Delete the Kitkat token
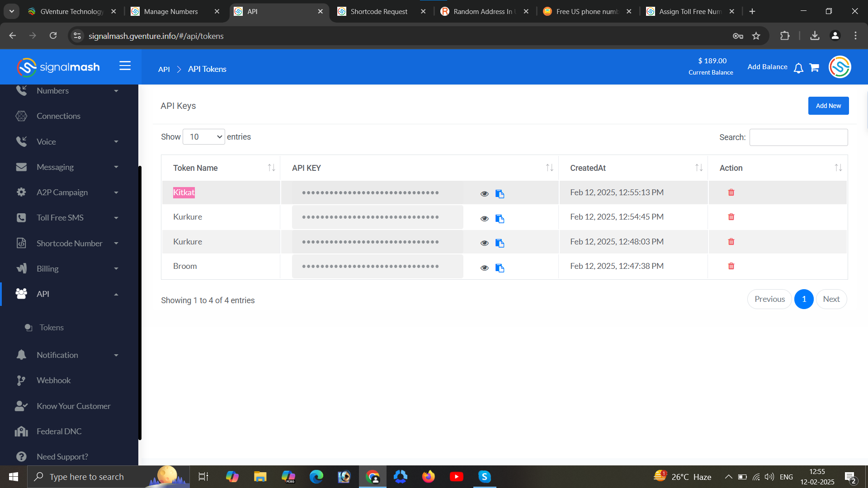 click(731, 192)
